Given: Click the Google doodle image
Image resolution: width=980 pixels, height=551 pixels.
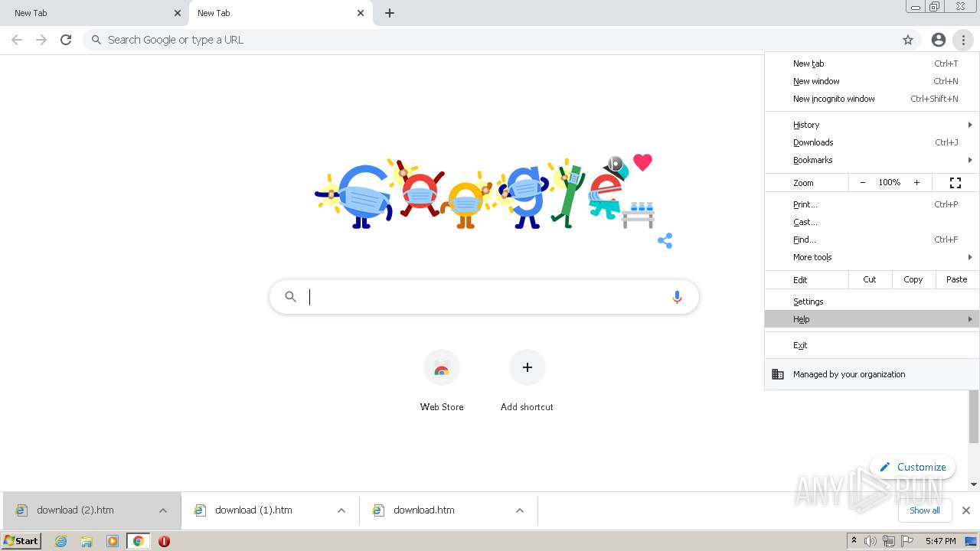Looking at the screenshot, I should tap(485, 193).
